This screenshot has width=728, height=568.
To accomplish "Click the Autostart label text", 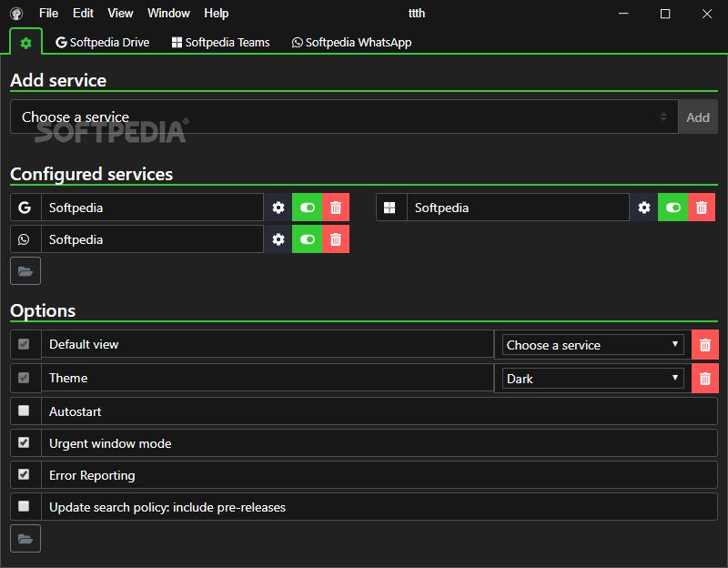I will point(76,411).
